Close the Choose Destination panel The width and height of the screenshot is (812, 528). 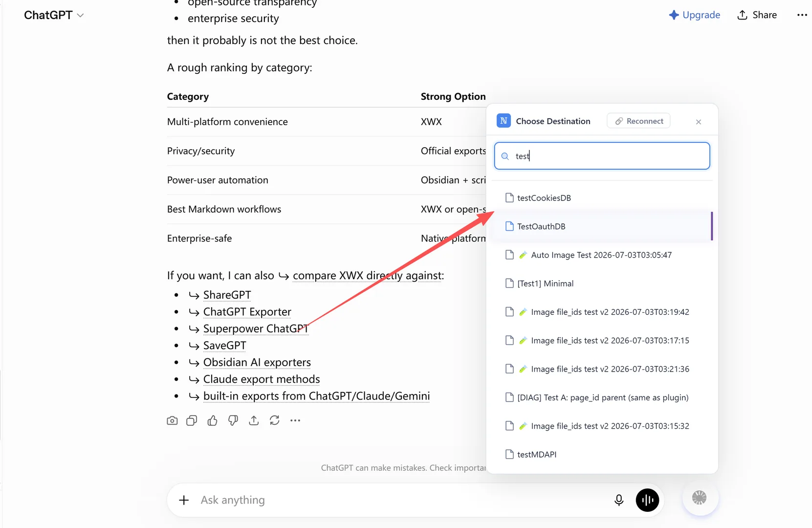click(699, 122)
